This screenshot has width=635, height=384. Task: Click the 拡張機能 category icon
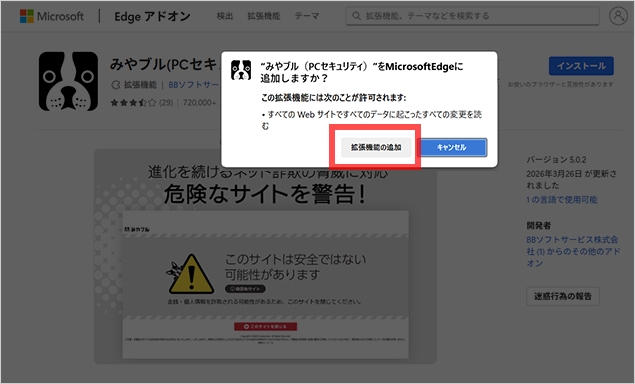point(116,85)
